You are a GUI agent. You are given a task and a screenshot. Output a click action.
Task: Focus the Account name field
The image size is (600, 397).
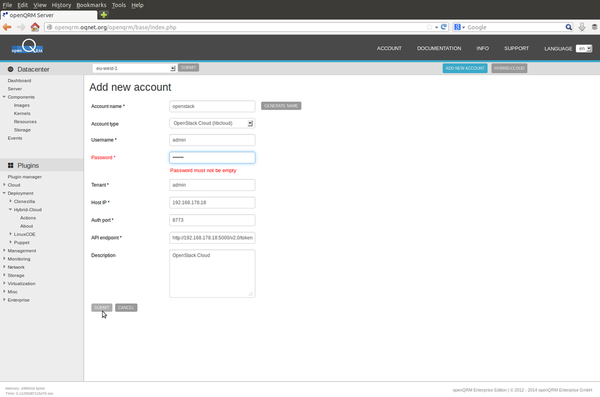click(212, 106)
